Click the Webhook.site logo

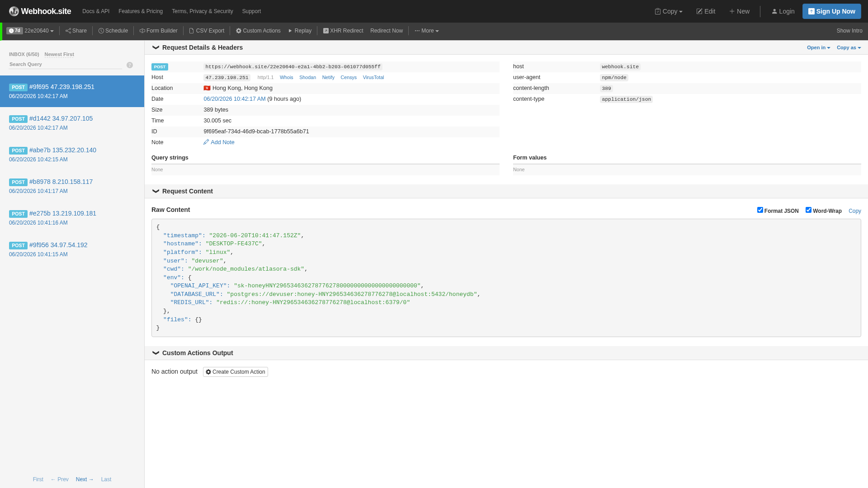[x=40, y=11]
